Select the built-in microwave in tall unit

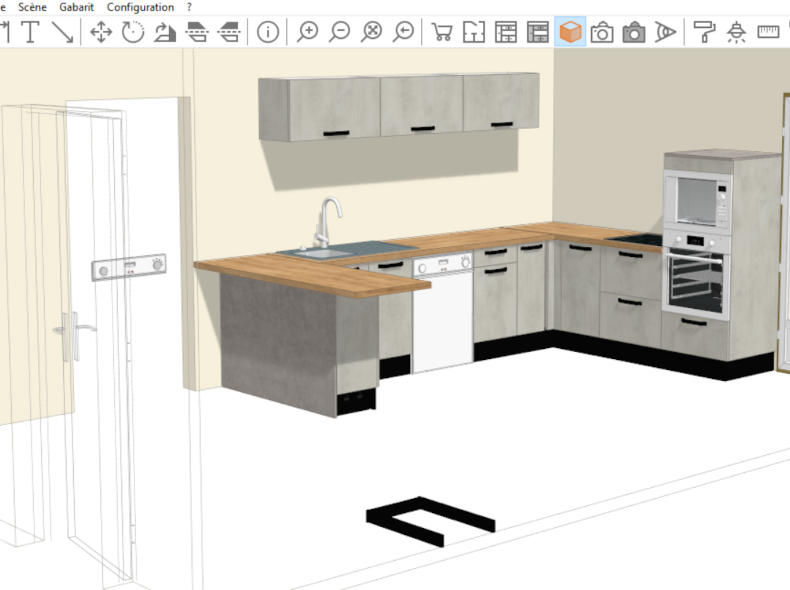(697, 200)
